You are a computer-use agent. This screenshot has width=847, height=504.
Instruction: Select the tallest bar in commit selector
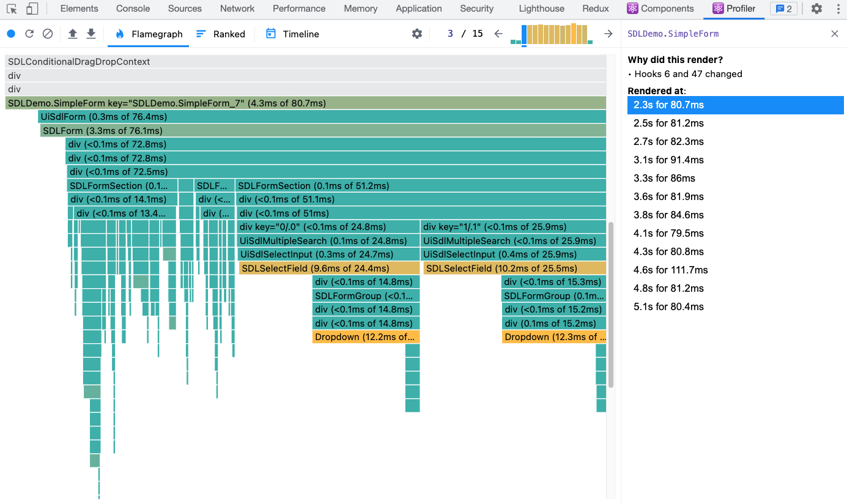(x=573, y=34)
